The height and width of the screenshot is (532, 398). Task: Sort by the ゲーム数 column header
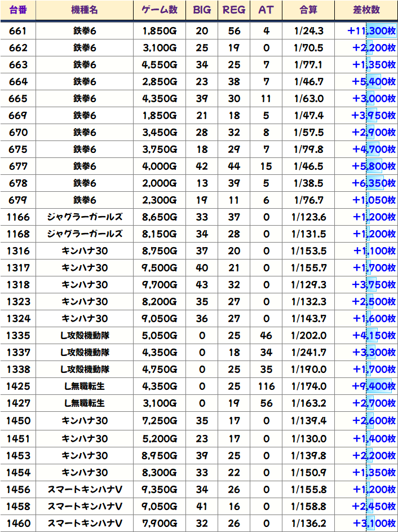click(x=160, y=10)
